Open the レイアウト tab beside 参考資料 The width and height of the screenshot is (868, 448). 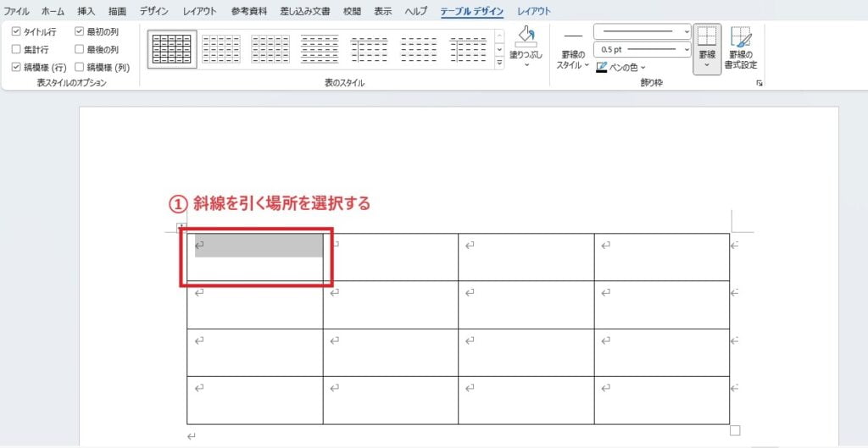point(200,11)
